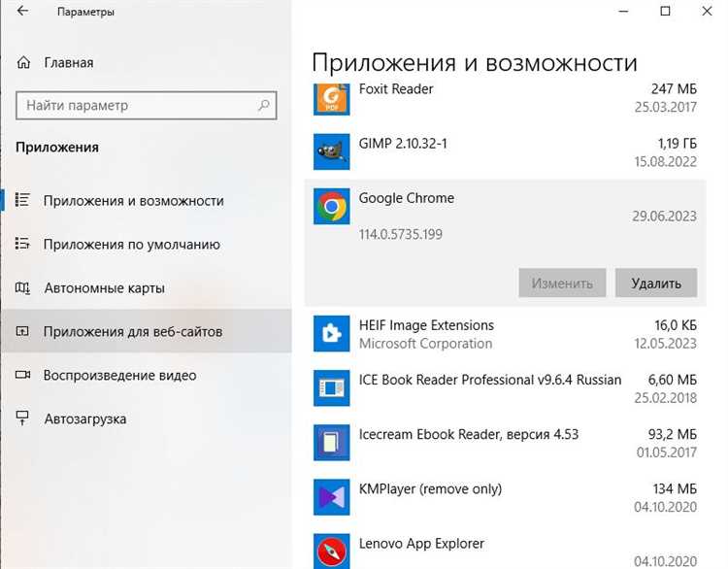728x569 pixels.
Task: Minimize the Параметры window
Action: [623, 11]
